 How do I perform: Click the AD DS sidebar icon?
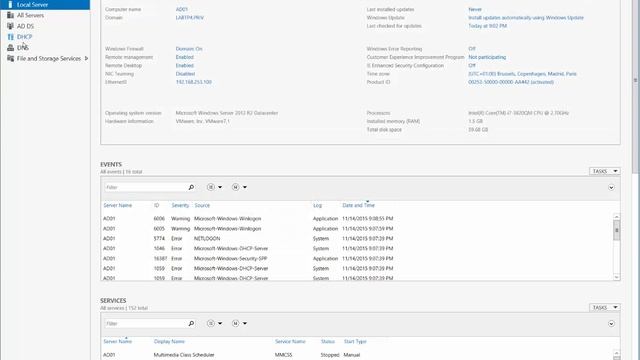tap(10, 26)
